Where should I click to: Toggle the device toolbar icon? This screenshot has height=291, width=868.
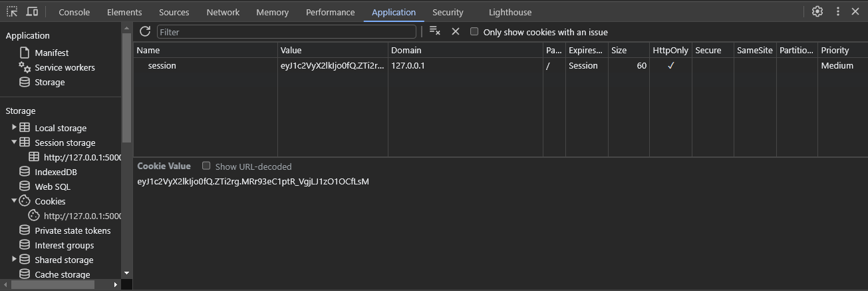pyautogui.click(x=32, y=11)
